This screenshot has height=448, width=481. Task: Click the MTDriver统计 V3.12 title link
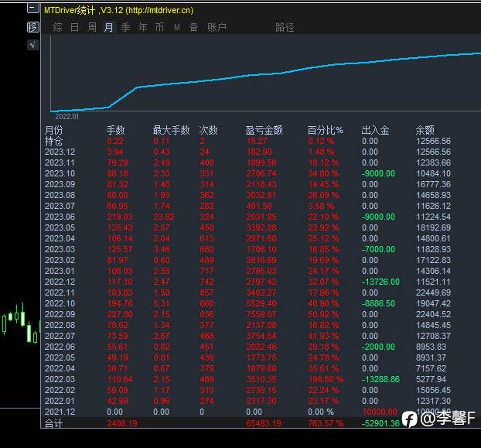click(x=119, y=10)
